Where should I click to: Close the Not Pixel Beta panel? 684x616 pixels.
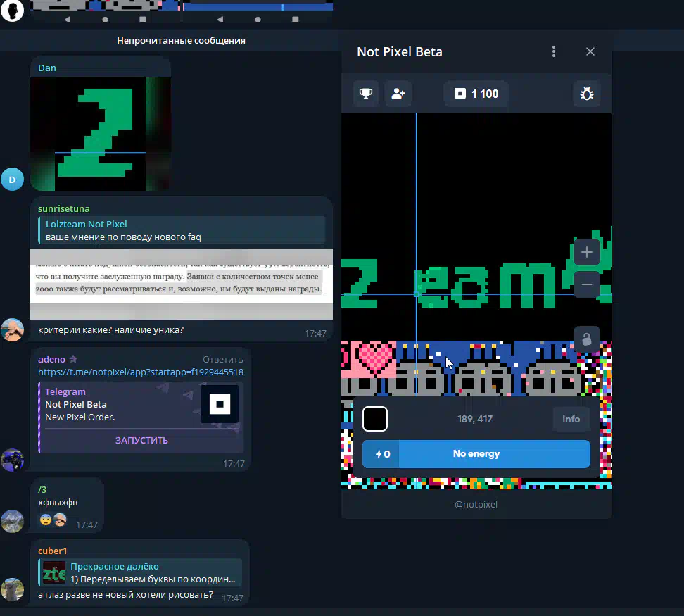590,51
